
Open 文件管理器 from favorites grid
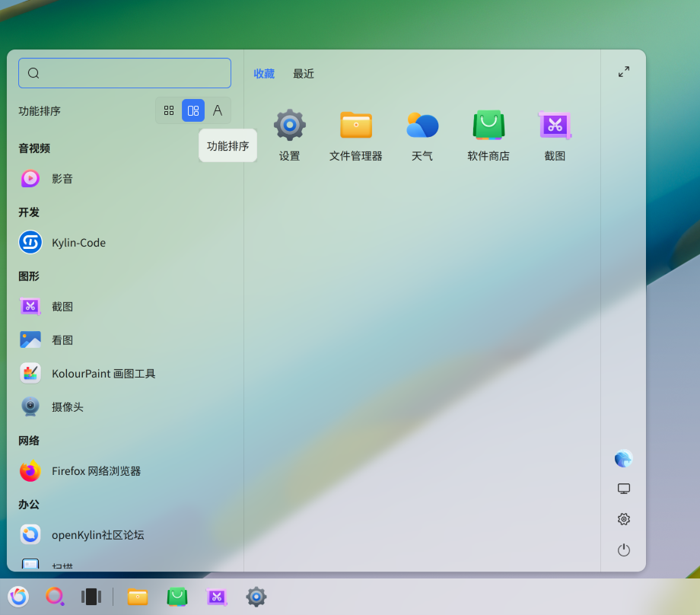point(356,135)
